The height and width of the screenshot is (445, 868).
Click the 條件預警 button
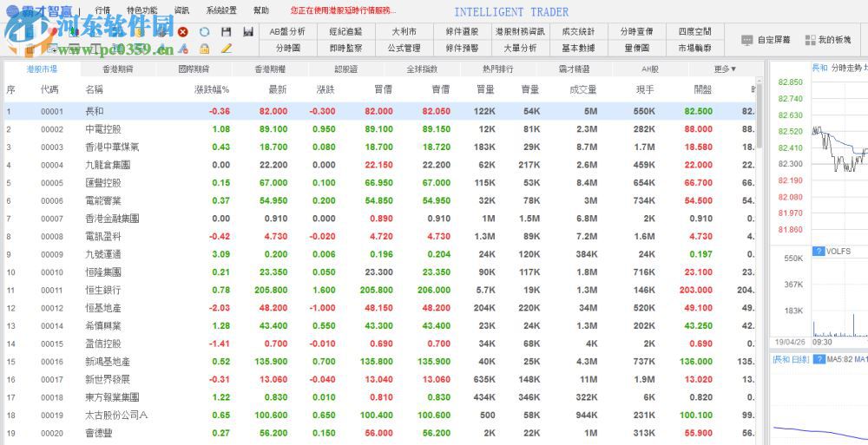tap(462, 49)
